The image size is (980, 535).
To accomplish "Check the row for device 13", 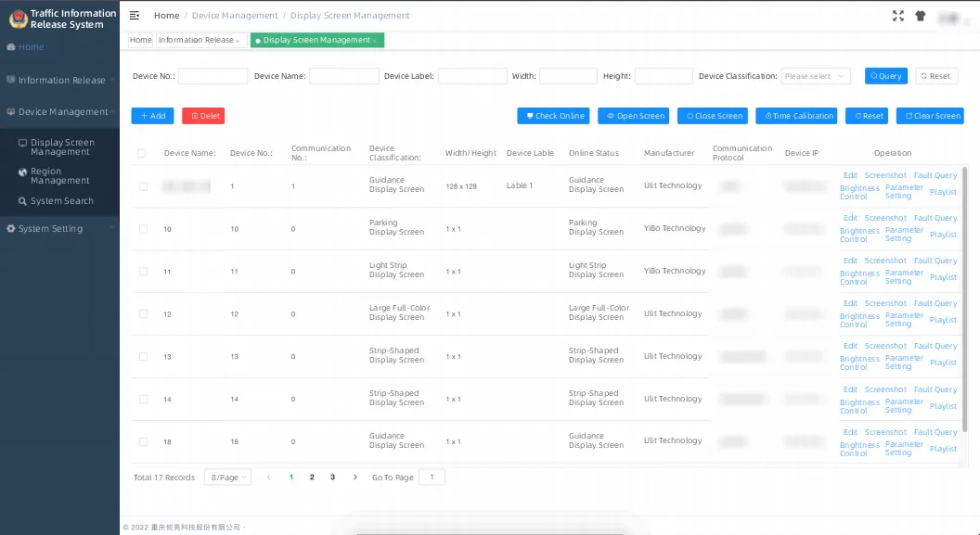I will [144, 356].
